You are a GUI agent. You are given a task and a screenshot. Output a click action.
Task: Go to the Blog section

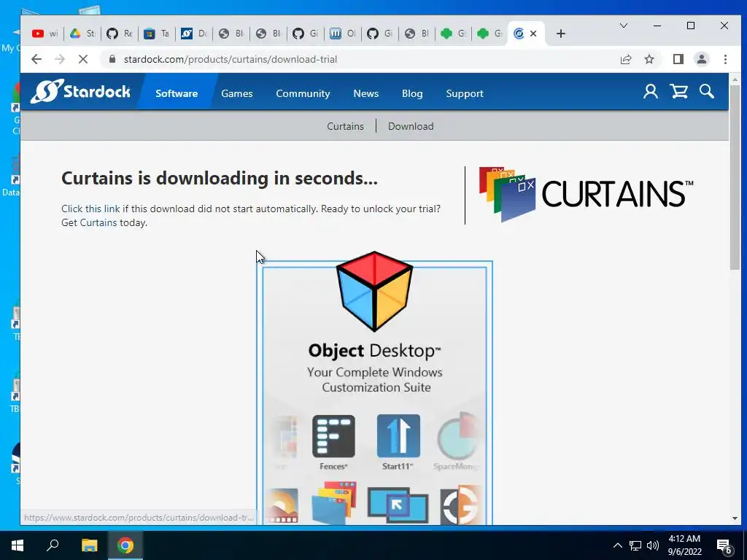(412, 93)
